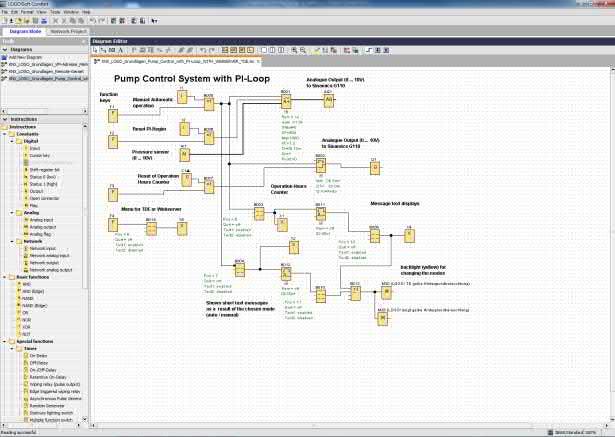Collapse the Basic functions node
Image resolution: width=615 pixels, height=437 pixels.
(x=5, y=277)
